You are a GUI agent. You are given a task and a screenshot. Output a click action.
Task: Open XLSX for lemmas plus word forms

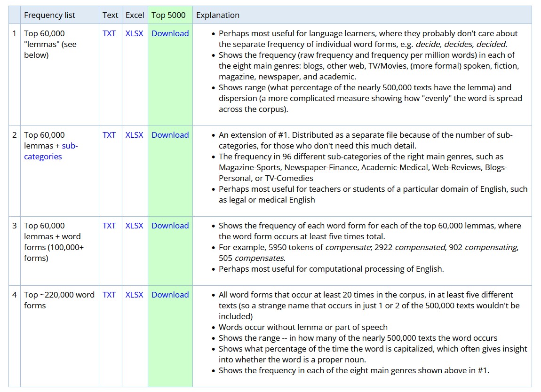pyautogui.click(x=134, y=226)
